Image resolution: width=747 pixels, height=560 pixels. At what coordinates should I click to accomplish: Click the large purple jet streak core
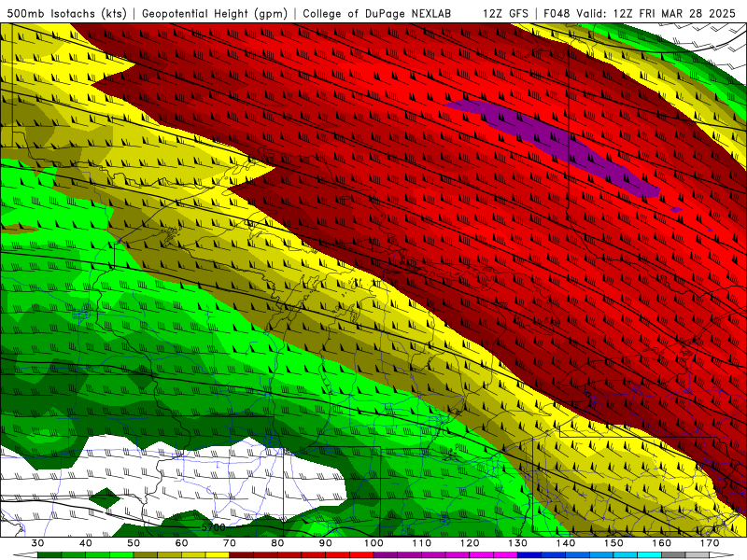coord(562,146)
